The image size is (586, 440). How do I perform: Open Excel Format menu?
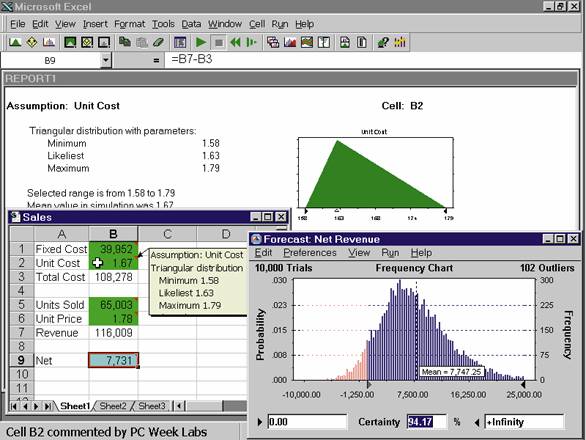coord(129,24)
